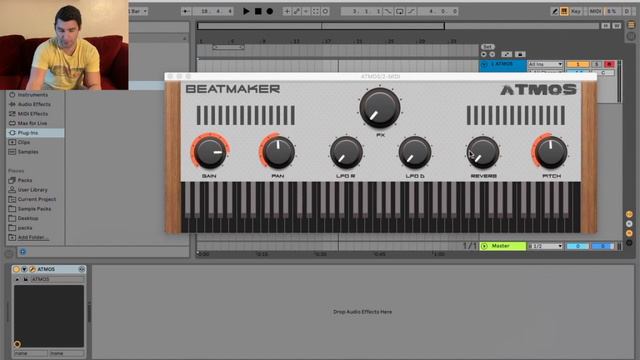Enable Draw Mode pencil icon
The width and height of the screenshot is (640, 360).
[554, 11]
